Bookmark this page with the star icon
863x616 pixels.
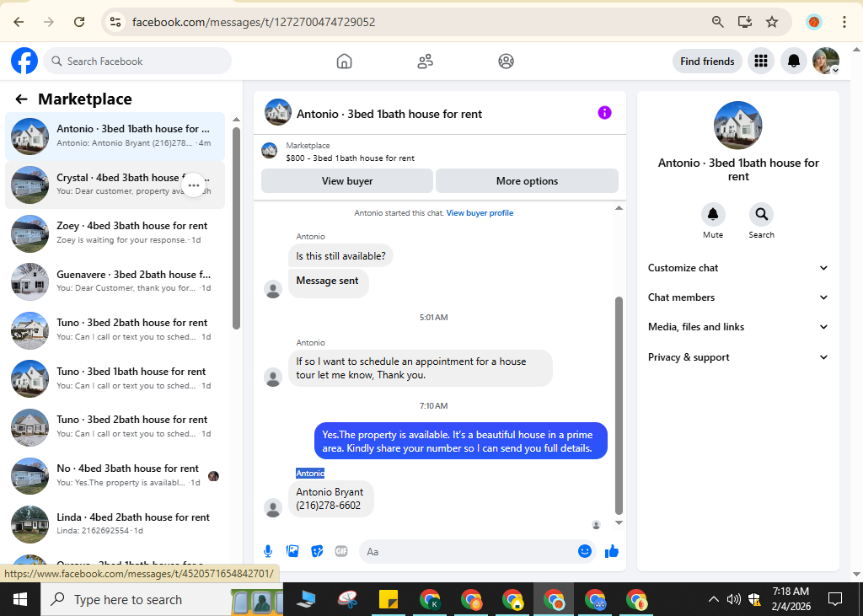click(x=772, y=22)
